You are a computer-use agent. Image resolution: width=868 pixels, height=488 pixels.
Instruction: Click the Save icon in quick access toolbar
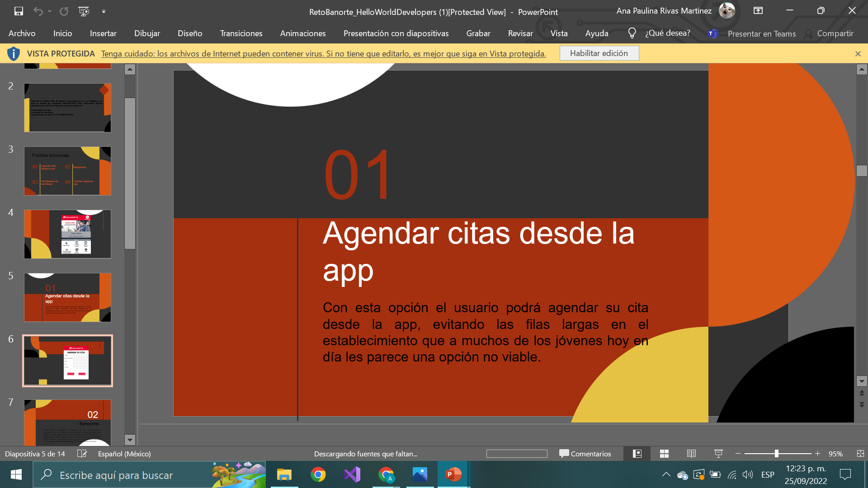[19, 11]
